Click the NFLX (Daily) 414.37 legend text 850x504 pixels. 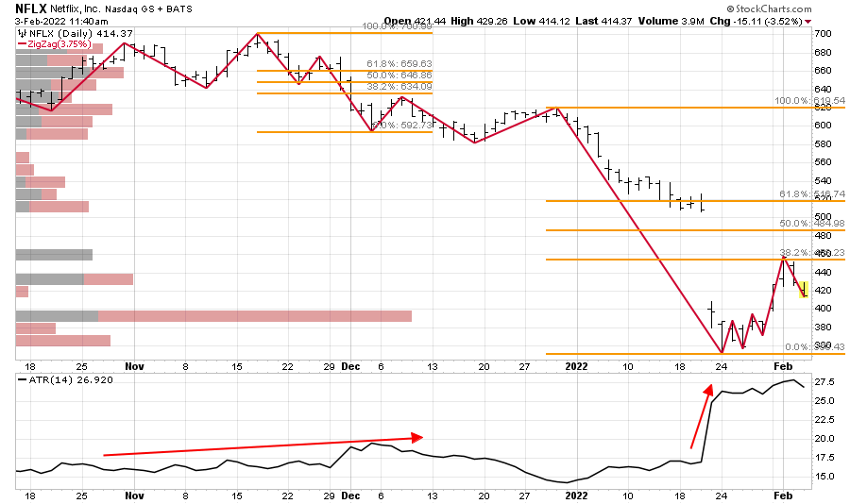[x=81, y=34]
